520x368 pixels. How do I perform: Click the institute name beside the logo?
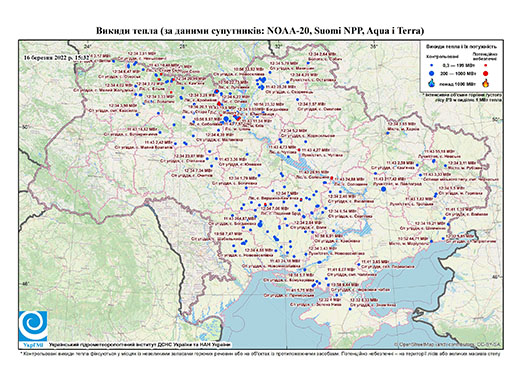pyautogui.click(x=140, y=344)
